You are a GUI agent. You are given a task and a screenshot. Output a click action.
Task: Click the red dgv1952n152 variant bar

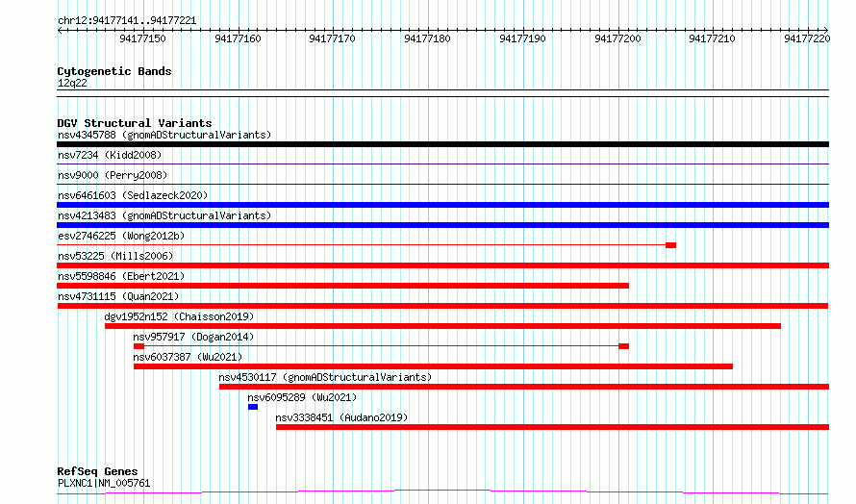point(442,326)
